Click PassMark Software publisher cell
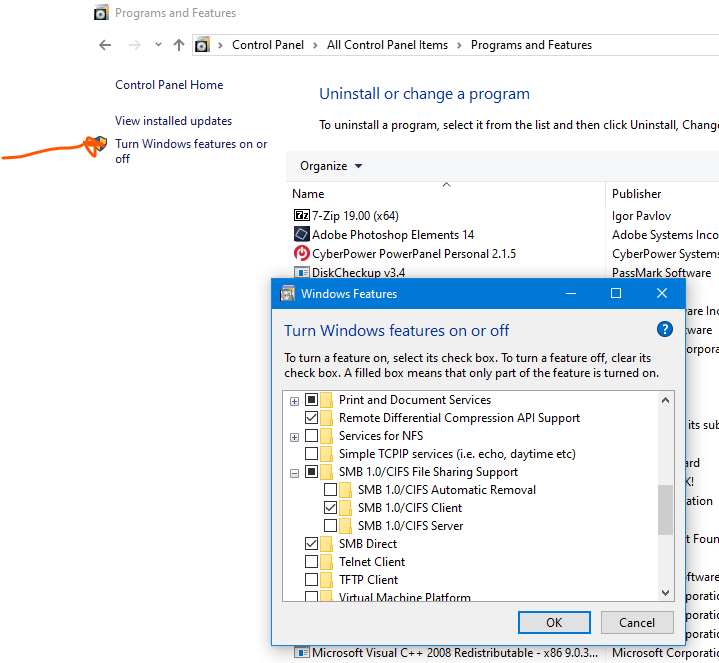The image size is (719, 663). coord(661,273)
